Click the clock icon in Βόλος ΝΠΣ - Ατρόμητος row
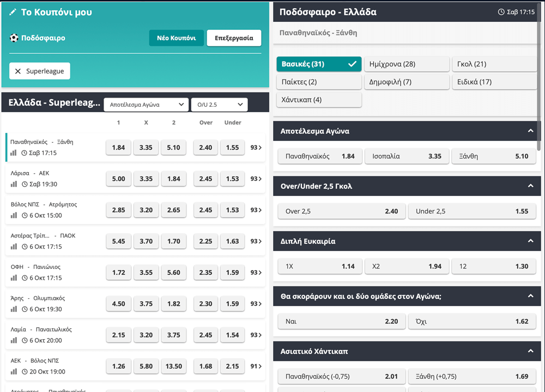 pyautogui.click(x=25, y=215)
